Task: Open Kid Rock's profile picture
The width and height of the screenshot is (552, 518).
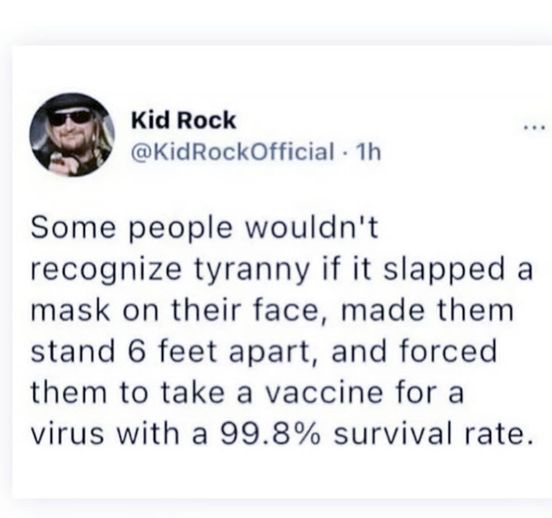Action: pyautogui.click(x=72, y=135)
